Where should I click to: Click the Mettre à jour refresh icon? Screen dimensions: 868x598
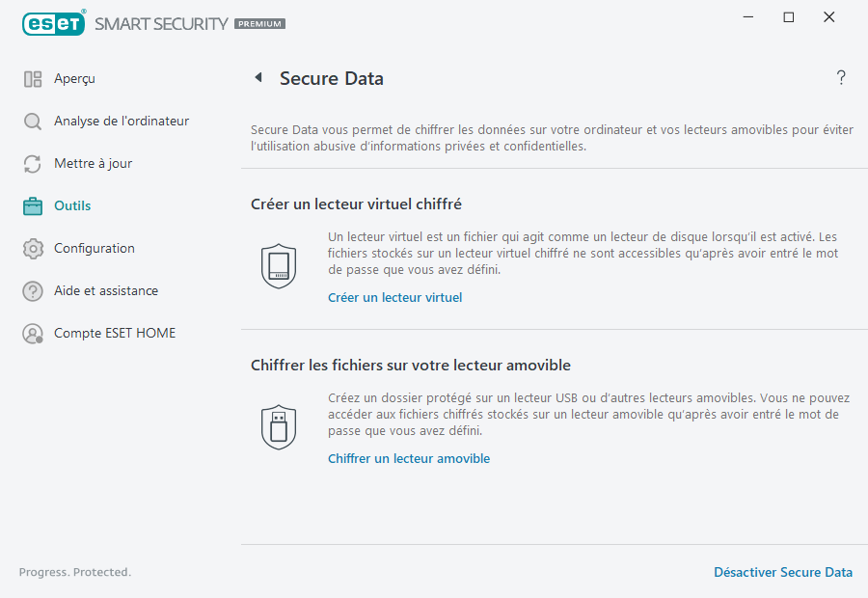[33, 163]
